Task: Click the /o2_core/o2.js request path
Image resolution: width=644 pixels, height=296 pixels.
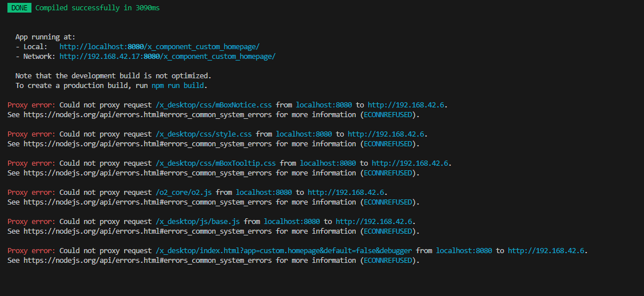Action: click(183, 193)
